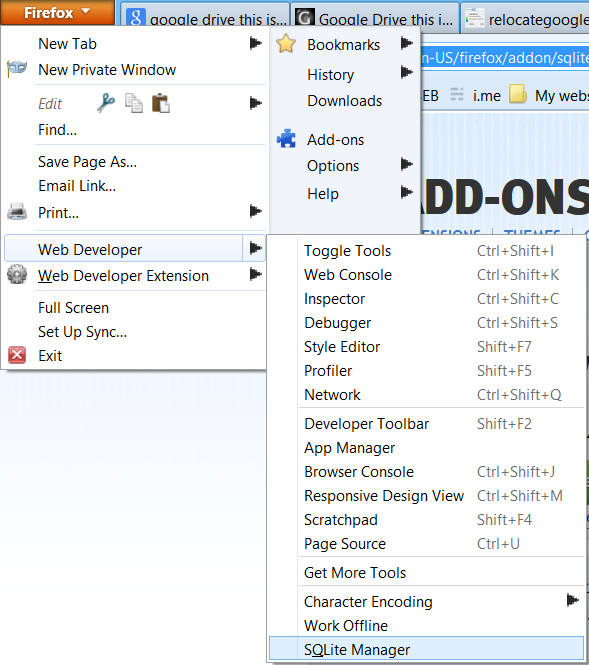Expand the Help submenu arrow
Screen dimensions: 589x665
tap(407, 193)
